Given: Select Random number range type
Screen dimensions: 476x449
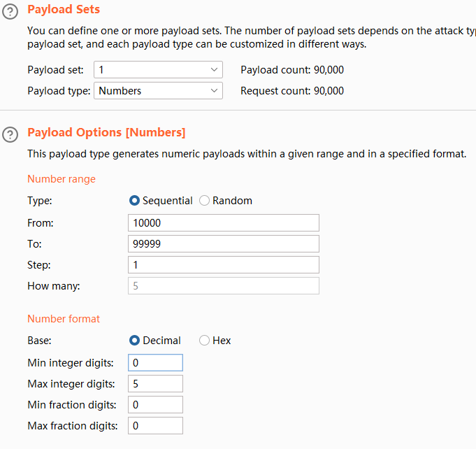Looking at the screenshot, I should (205, 201).
